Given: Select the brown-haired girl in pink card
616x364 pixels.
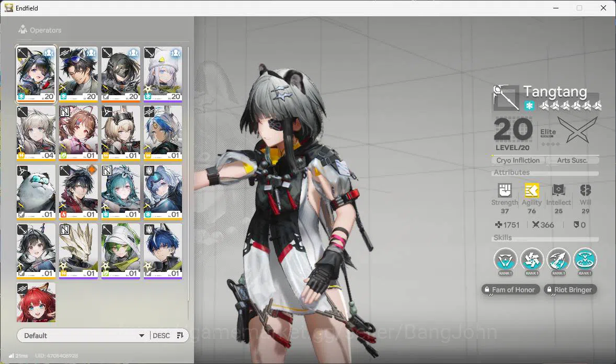Looking at the screenshot, I should [x=78, y=133].
